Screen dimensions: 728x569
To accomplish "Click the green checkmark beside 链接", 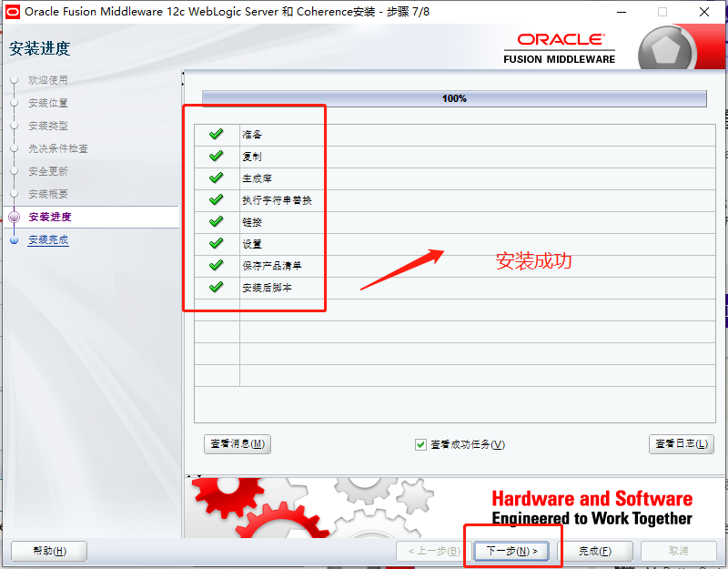I will tap(216, 221).
